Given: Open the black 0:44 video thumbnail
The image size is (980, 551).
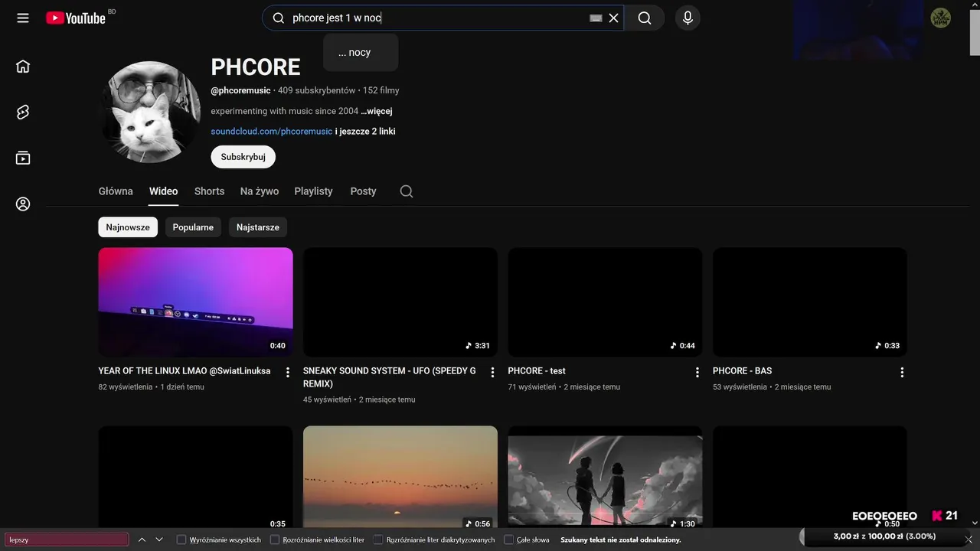Looking at the screenshot, I should [605, 302].
